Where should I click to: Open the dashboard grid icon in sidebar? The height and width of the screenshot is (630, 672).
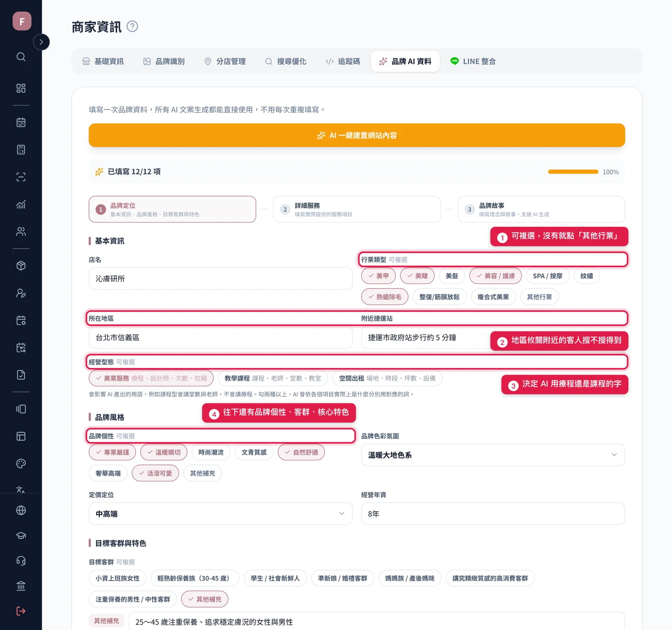coord(21,88)
